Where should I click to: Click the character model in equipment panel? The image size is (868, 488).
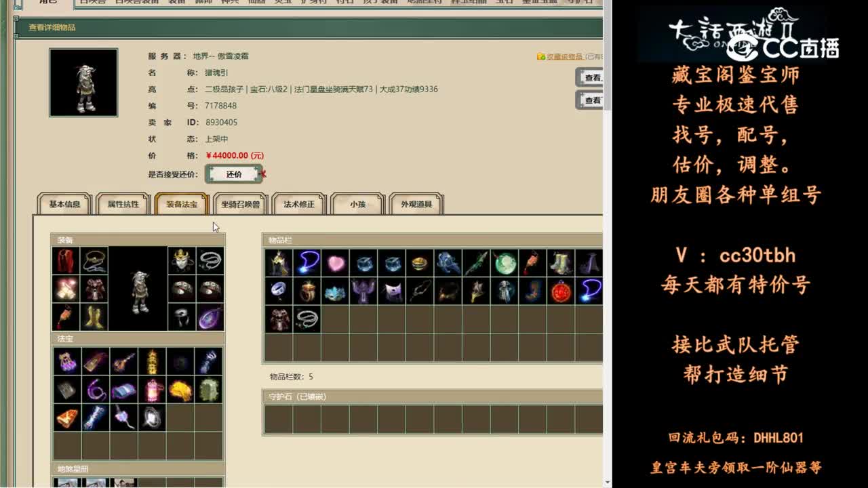138,289
